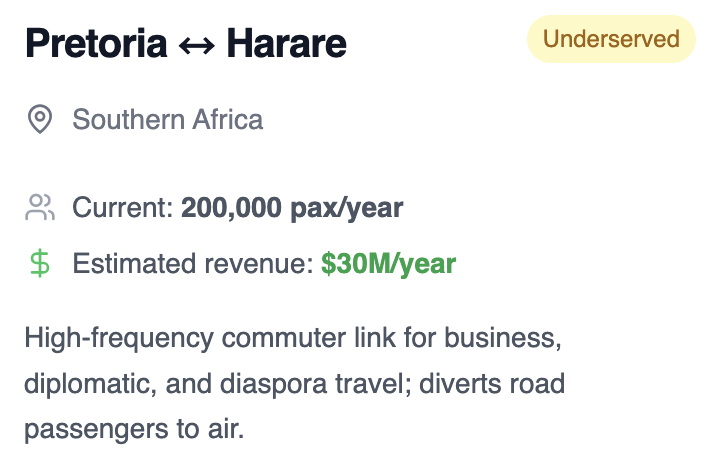Click the location pin icon
Screen dimensions: 708x462
[40, 119]
